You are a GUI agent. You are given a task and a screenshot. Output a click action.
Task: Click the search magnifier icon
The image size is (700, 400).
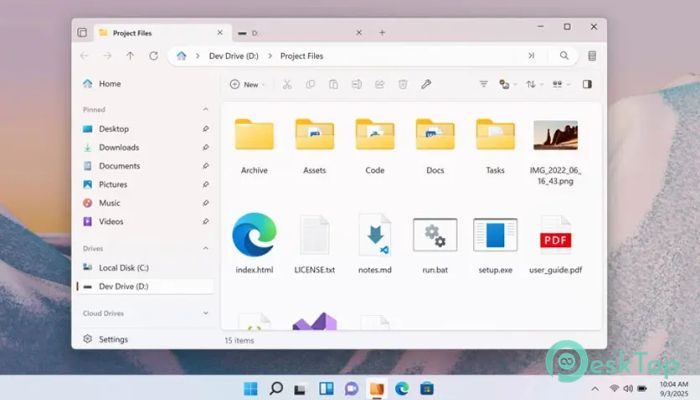coord(564,56)
